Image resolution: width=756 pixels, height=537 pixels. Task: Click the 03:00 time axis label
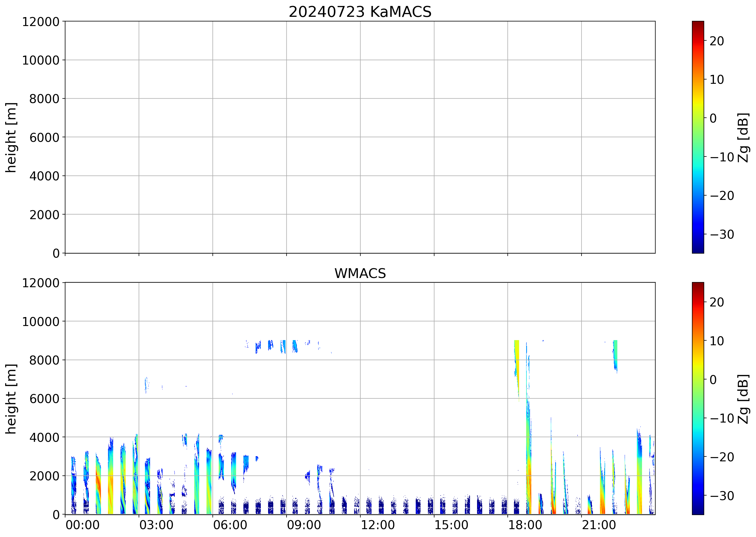[x=156, y=525]
